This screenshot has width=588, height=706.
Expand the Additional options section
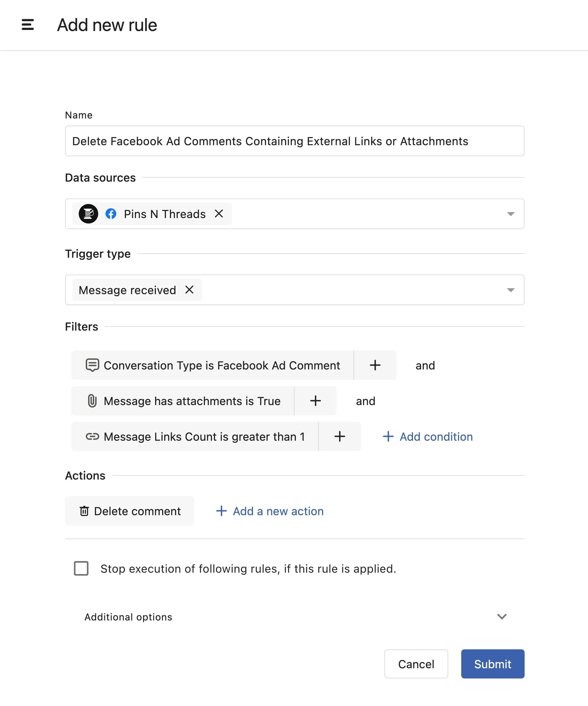[x=502, y=617]
